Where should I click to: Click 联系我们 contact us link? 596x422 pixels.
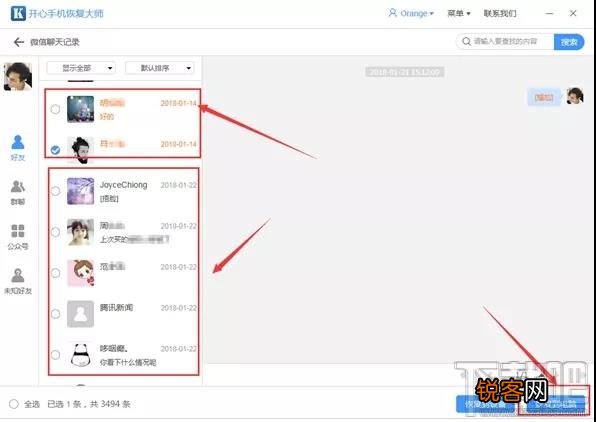pyautogui.click(x=500, y=13)
